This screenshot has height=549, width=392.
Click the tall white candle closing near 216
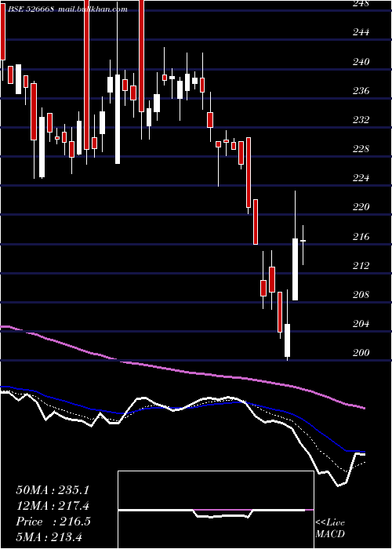coord(295,269)
